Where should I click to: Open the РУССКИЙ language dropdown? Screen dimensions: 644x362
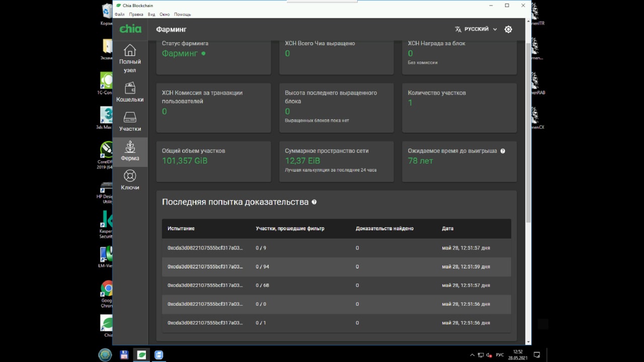476,29
